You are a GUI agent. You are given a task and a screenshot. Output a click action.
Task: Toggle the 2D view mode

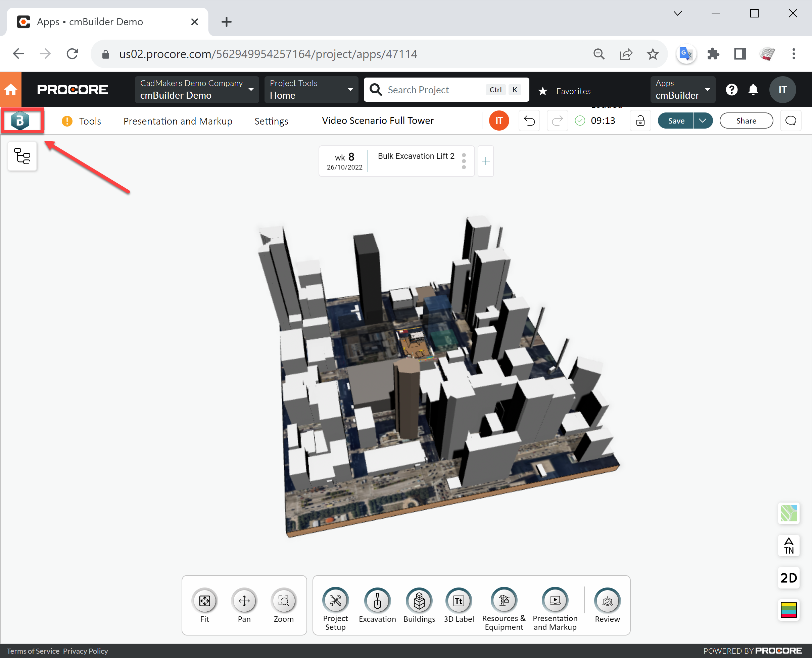pyautogui.click(x=788, y=578)
